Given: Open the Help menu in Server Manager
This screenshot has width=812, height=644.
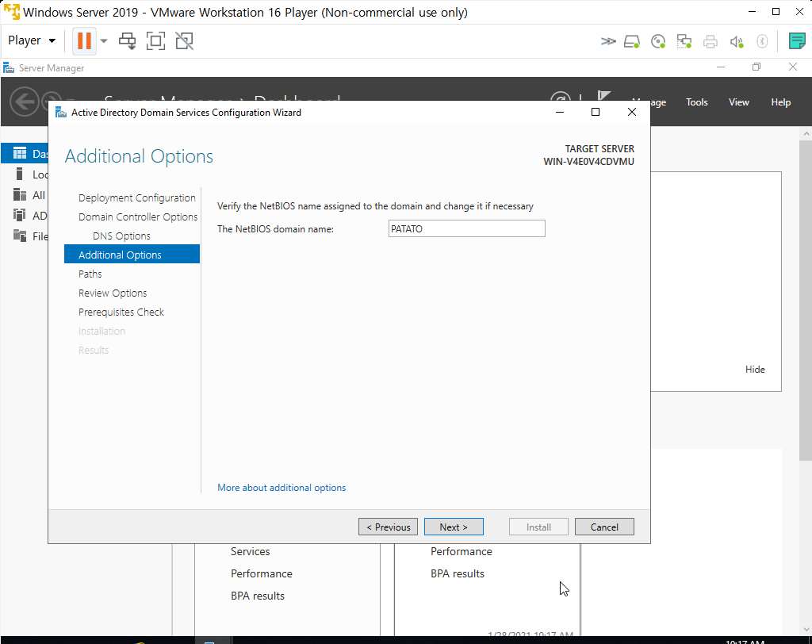Looking at the screenshot, I should 780,102.
